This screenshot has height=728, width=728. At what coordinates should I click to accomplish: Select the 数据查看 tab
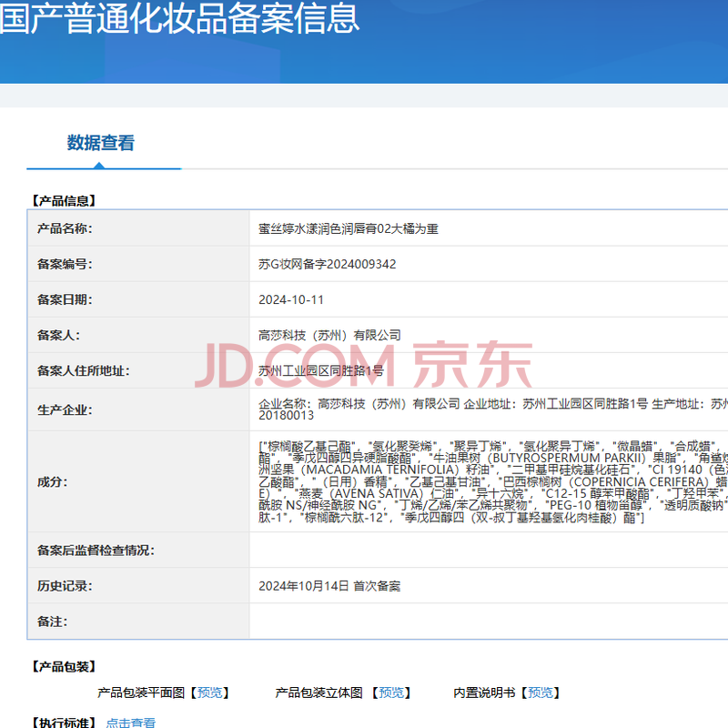100,143
